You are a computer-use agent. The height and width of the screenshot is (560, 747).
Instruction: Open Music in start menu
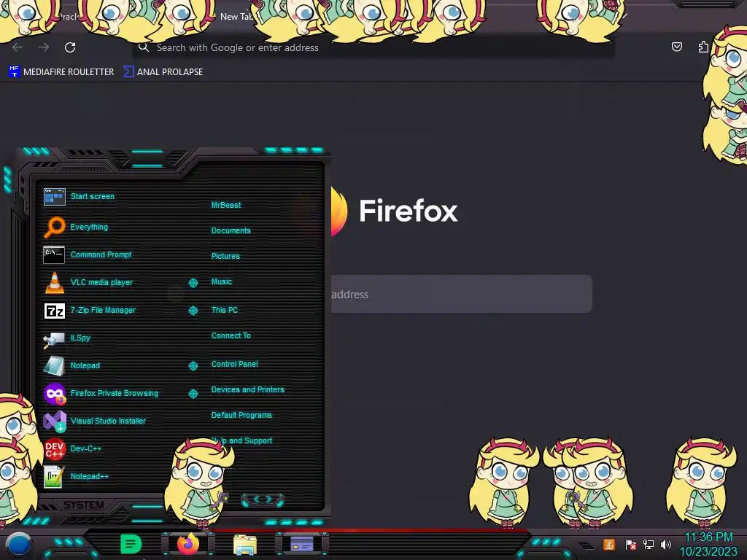pyautogui.click(x=222, y=282)
